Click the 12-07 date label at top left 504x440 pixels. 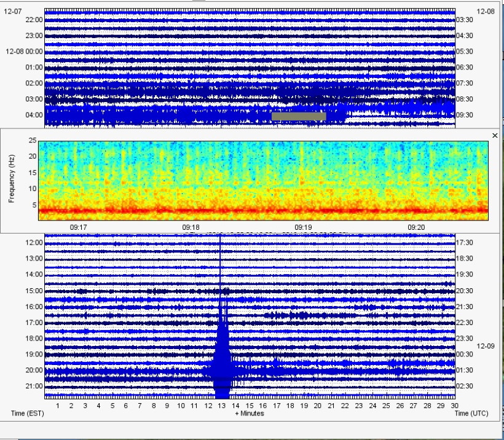coord(12,12)
